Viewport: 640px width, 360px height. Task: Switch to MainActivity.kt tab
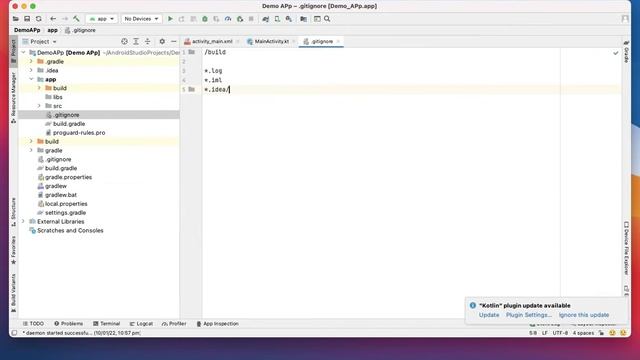tap(271, 42)
